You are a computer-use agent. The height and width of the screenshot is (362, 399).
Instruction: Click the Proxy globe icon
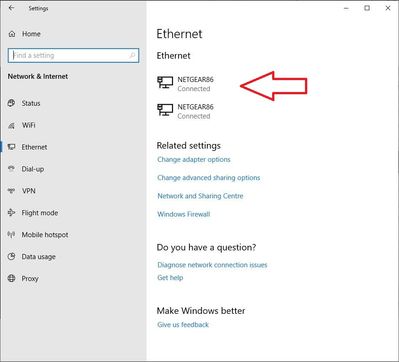tap(12, 278)
